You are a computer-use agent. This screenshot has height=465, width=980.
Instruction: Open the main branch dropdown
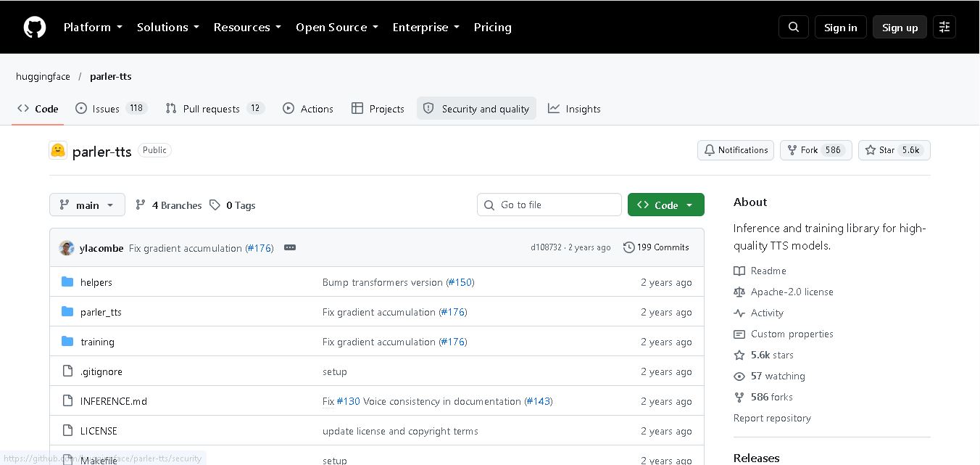click(87, 205)
